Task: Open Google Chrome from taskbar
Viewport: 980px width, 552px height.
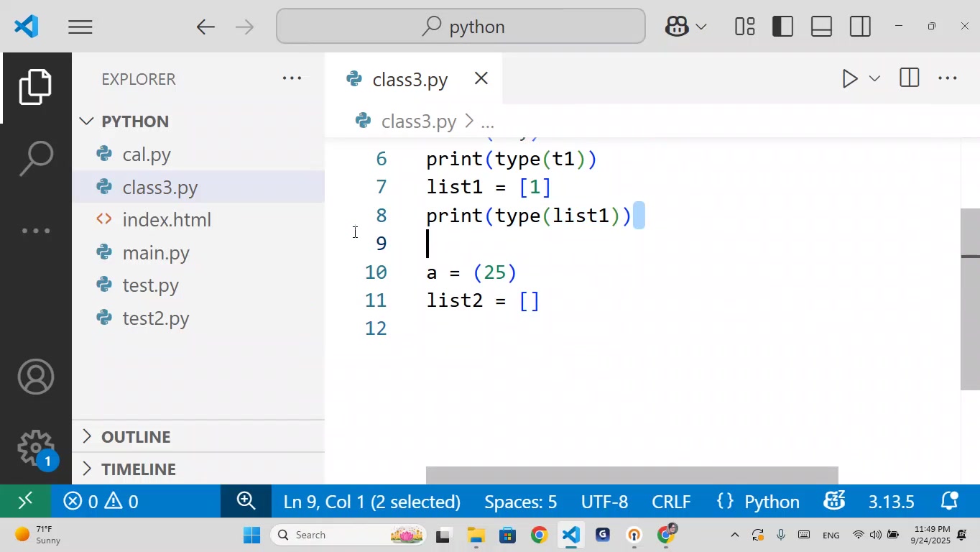Action: (x=539, y=535)
